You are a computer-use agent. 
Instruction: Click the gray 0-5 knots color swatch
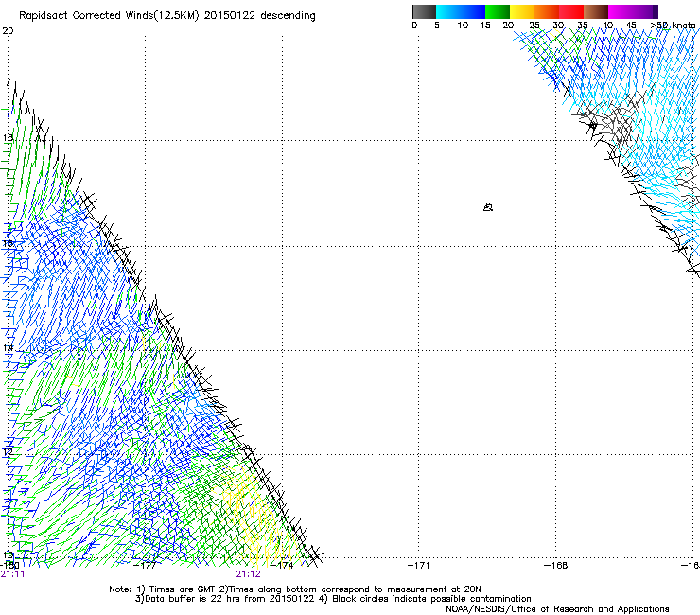(424, 11)
